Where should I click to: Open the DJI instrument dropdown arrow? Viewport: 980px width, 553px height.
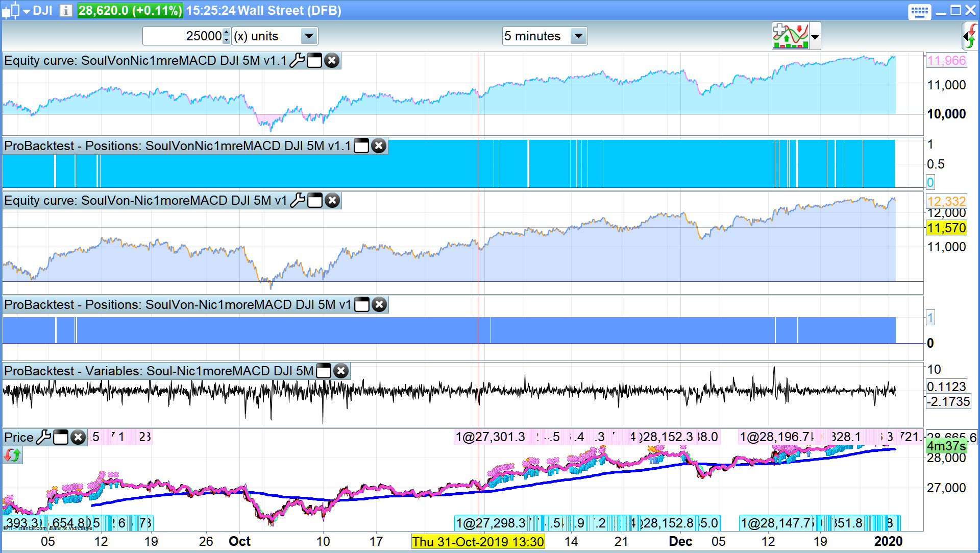tap(27, 11)
